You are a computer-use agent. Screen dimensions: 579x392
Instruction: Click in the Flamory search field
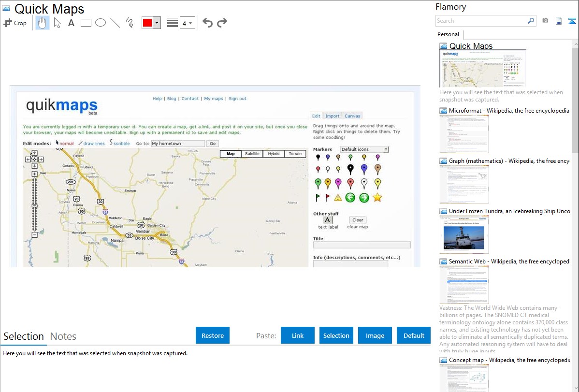tap(481, 21)
